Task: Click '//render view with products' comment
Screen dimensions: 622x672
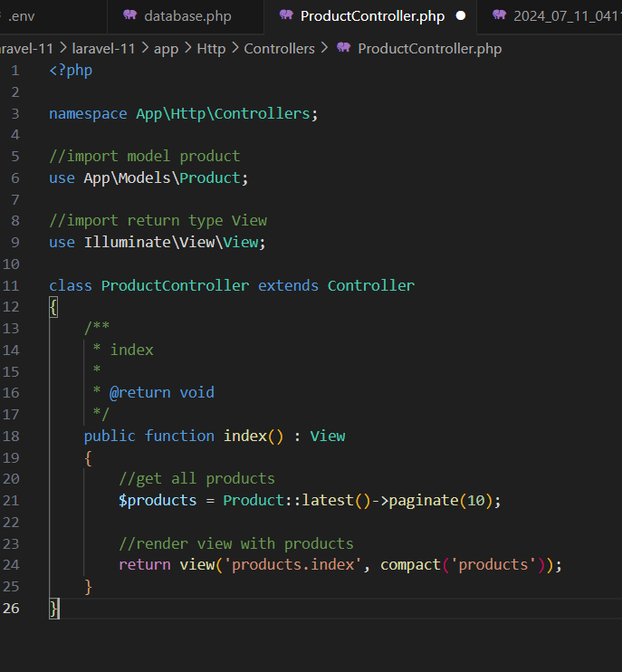Action: point(236,544)
